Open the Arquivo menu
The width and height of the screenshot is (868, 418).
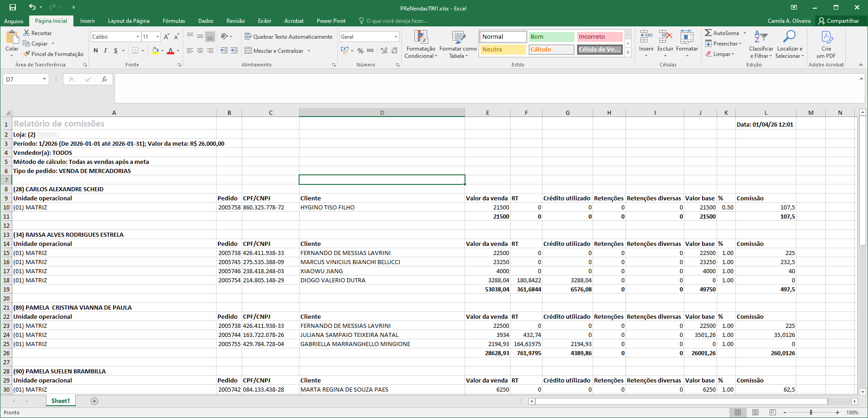(x=14, y=21)
